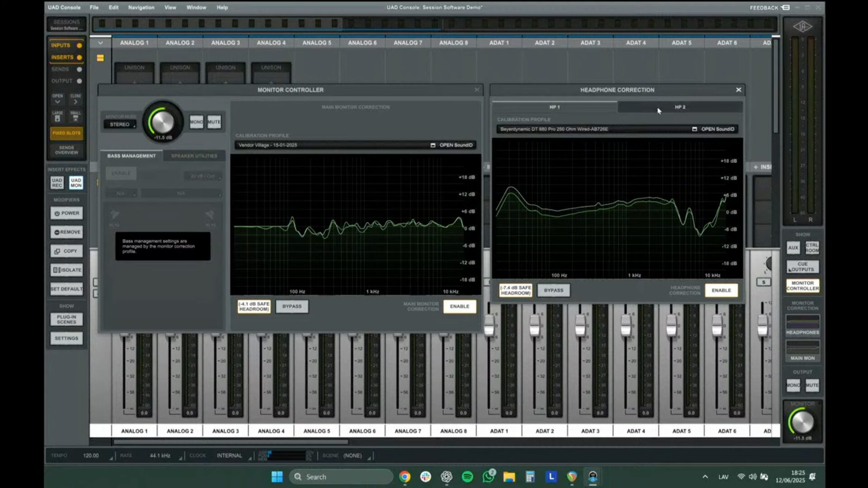Toggle the INSERTS view section

pos(66,57)
